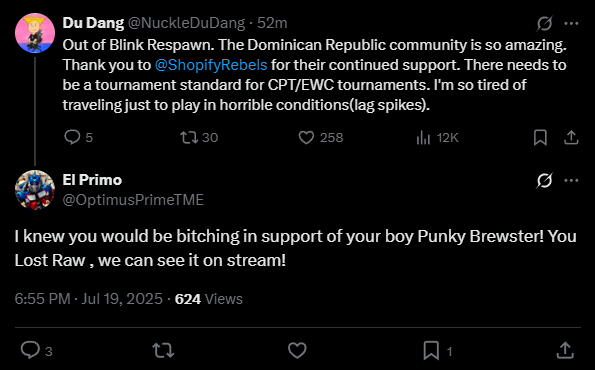Reply to El Primo's tweet
The height and width of the screenshot is (370, 595).
point(36,350)
